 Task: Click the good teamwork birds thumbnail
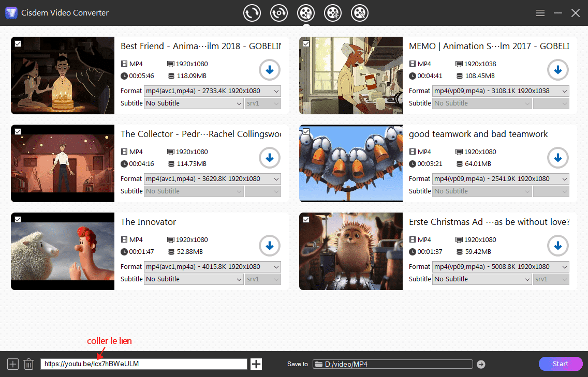[x=351, y=163]
